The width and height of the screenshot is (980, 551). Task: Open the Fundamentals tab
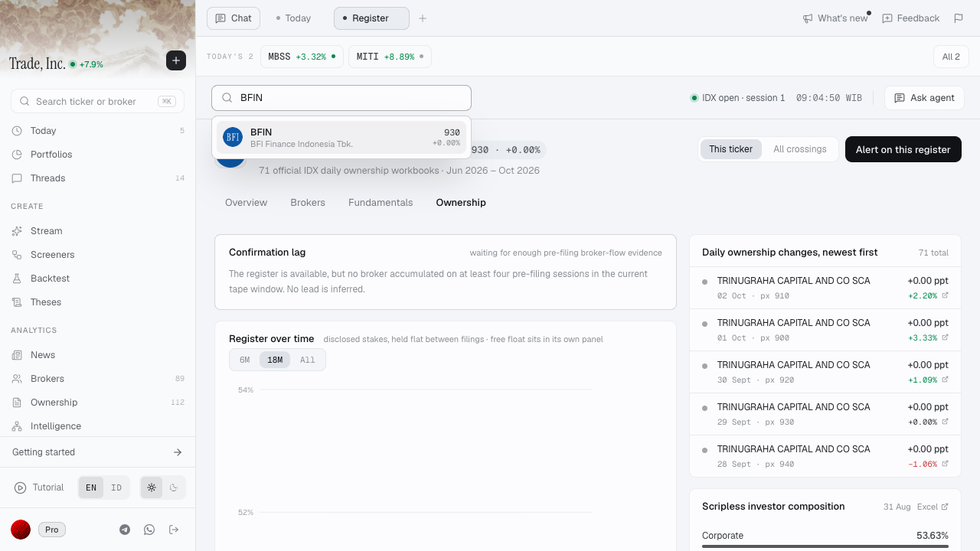click(x=381, y=203)
